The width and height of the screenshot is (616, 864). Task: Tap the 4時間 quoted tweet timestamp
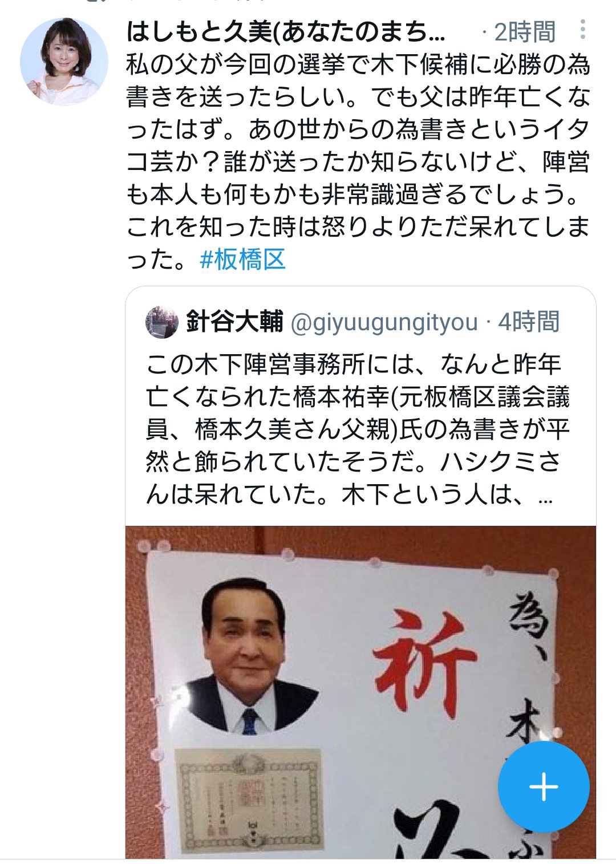pyautogui.click(x=529, y=322)
